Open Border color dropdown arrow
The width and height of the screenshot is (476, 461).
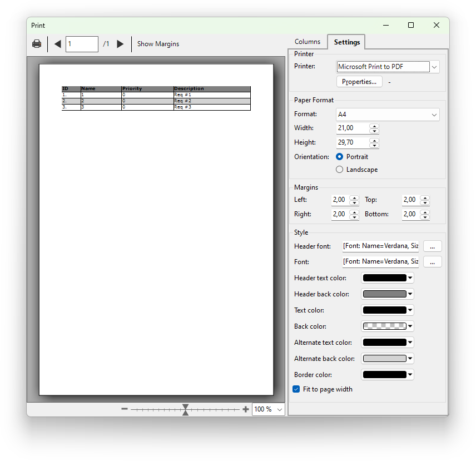[x=410, y=374]
